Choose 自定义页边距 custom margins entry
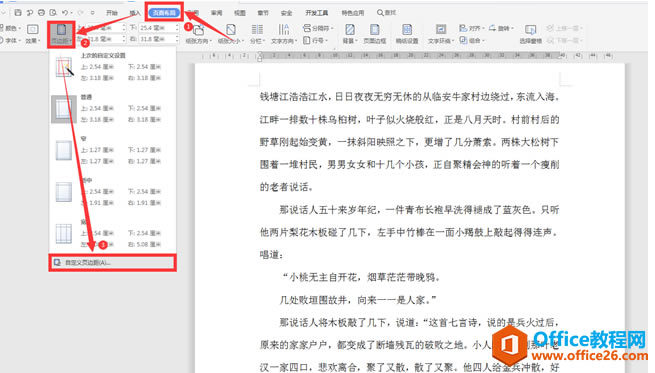655x373 pixels. (x=112, y=263)
